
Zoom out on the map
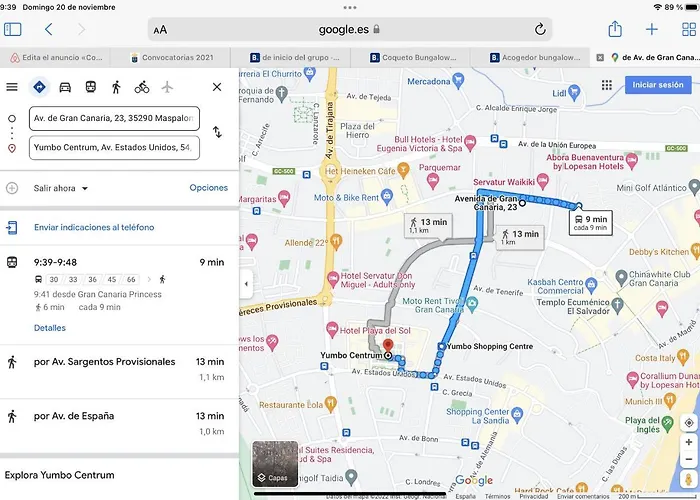pyautogui.click(x=689, y=459)
